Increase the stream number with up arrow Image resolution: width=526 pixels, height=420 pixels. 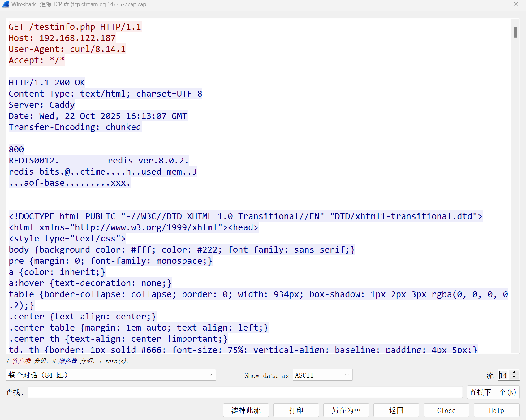514,372
